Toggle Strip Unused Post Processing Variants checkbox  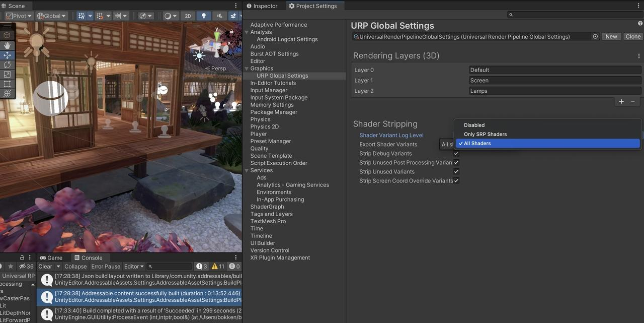click(456, 162)
